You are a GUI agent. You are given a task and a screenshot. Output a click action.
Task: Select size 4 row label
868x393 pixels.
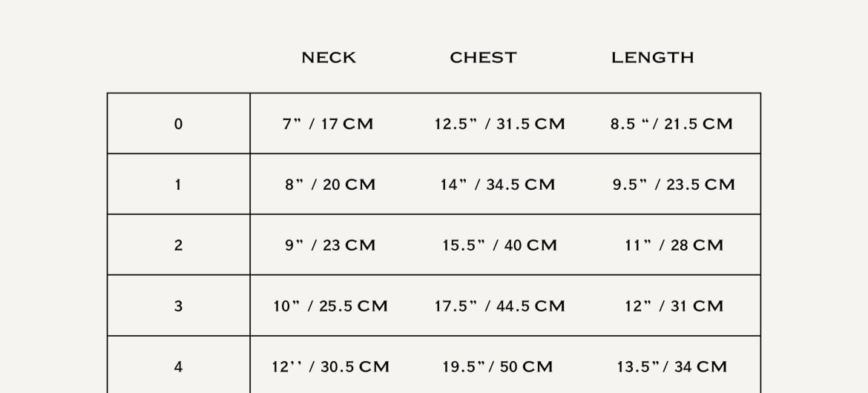pyautogui.click(x=178, y=367)
